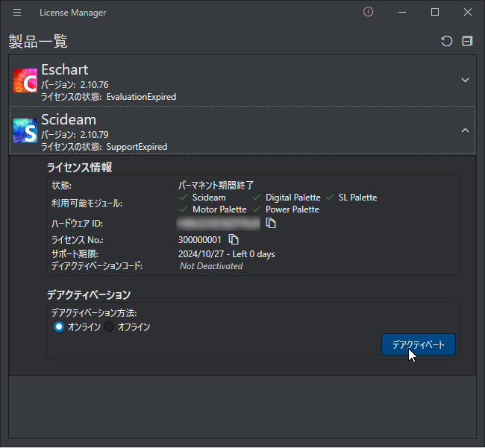Click the Digital Palette module checkmark
485x448 pixels.
(257, 197)
